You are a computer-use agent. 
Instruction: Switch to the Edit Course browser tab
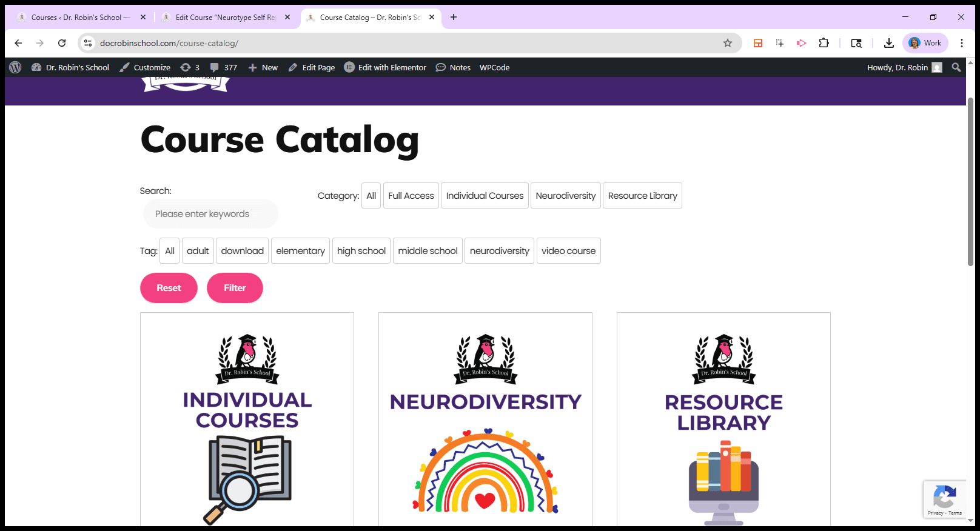[226, 17]
